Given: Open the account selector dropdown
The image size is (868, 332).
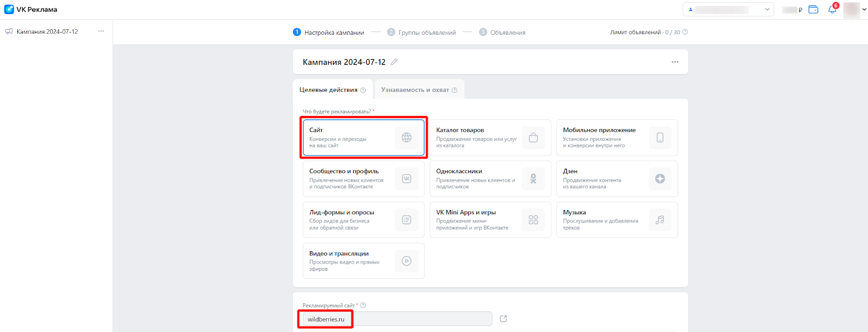Looking at the screenshot, I should tap(728, 9).
